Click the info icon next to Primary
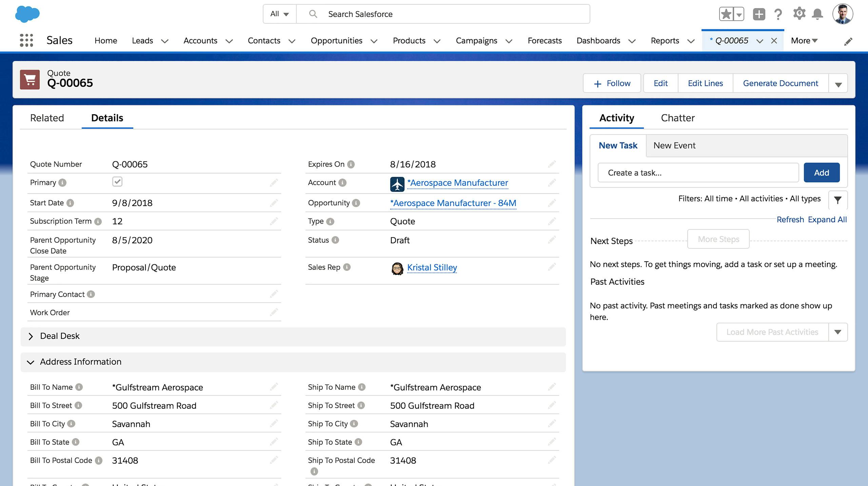This screenshot has width=868, height=486. pyautogui.click(x=62, y=183)
